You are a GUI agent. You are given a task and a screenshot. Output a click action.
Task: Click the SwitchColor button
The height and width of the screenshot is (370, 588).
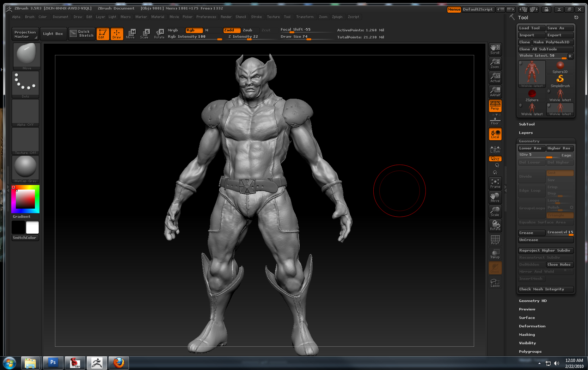pyautogui.click(x=25, y=238)
